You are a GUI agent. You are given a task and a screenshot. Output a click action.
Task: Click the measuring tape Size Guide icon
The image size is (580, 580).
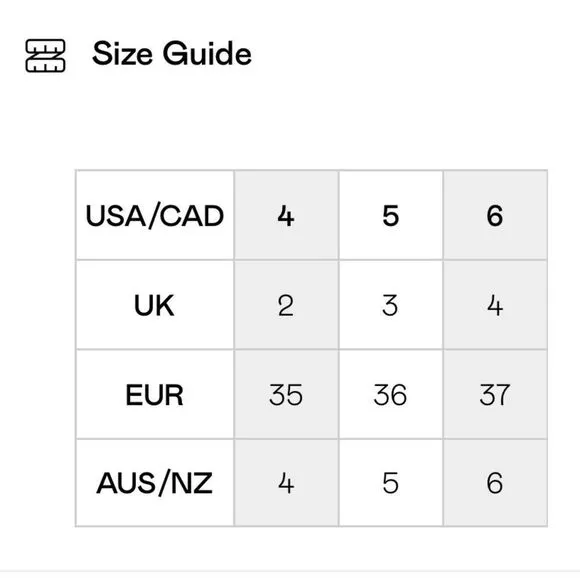pos(45,55)
